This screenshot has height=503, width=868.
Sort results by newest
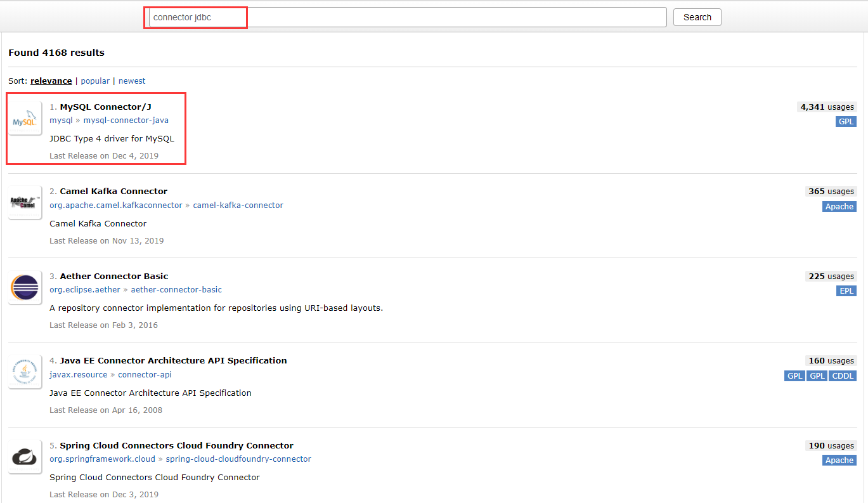[132, 81]
